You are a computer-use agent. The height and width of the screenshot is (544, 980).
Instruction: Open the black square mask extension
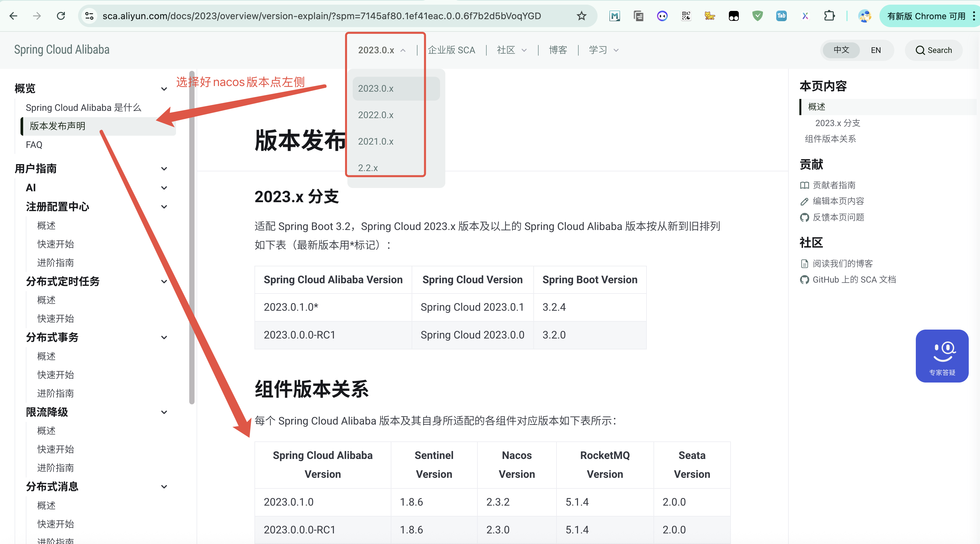tap(734, 16)
